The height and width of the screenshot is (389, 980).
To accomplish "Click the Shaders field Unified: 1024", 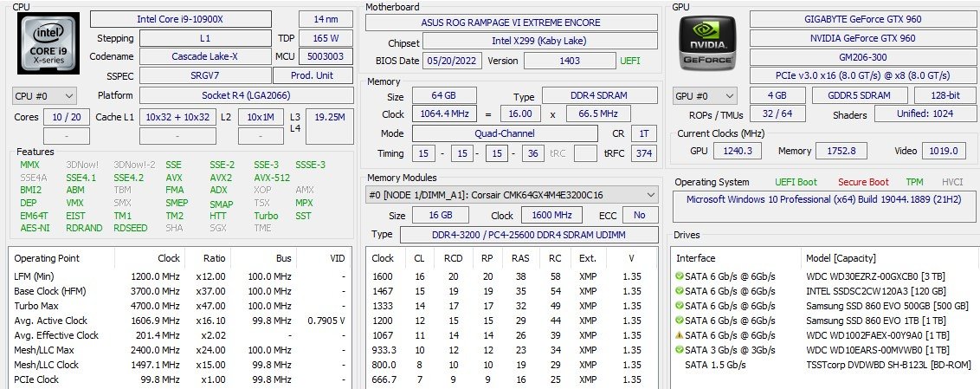I will click(925, 113).
